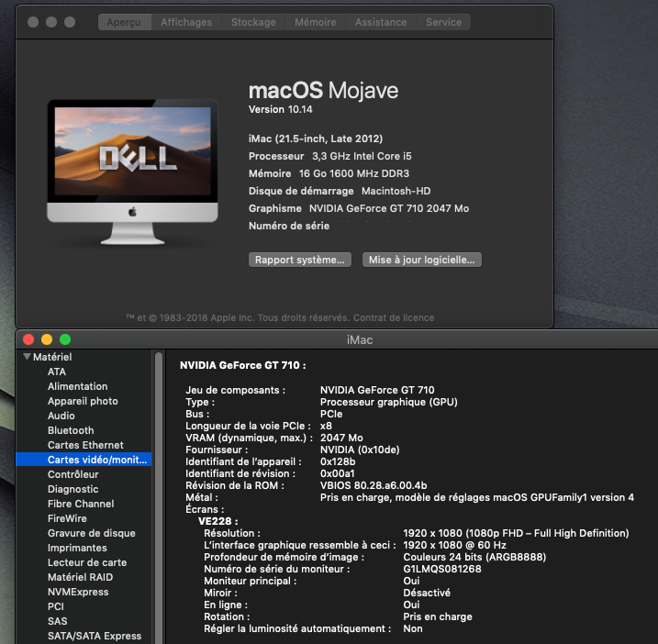This screenshot has height=644, width=658.
Task: Close the iMac system report window
Action: click(28, 339)
